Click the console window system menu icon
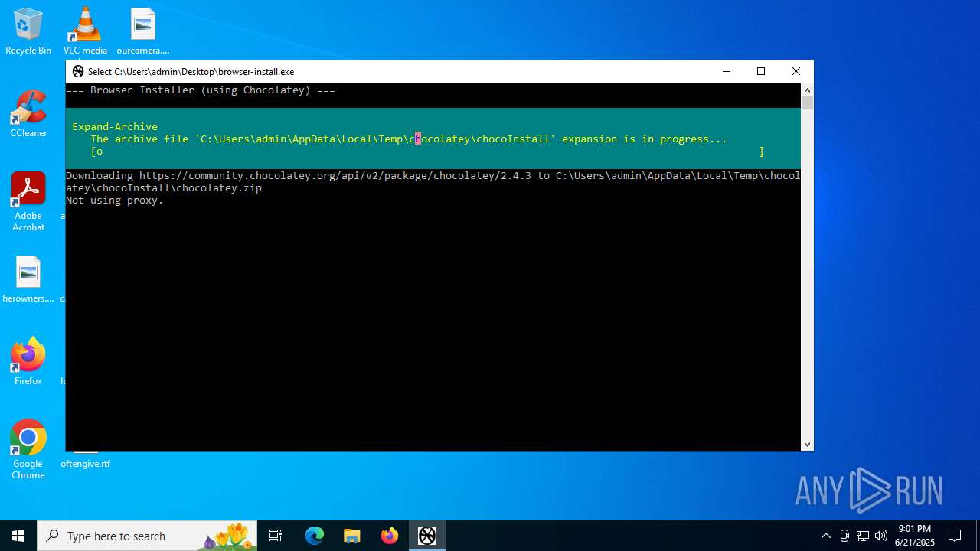This screenshot has width=980, height=551. (78, 71)
